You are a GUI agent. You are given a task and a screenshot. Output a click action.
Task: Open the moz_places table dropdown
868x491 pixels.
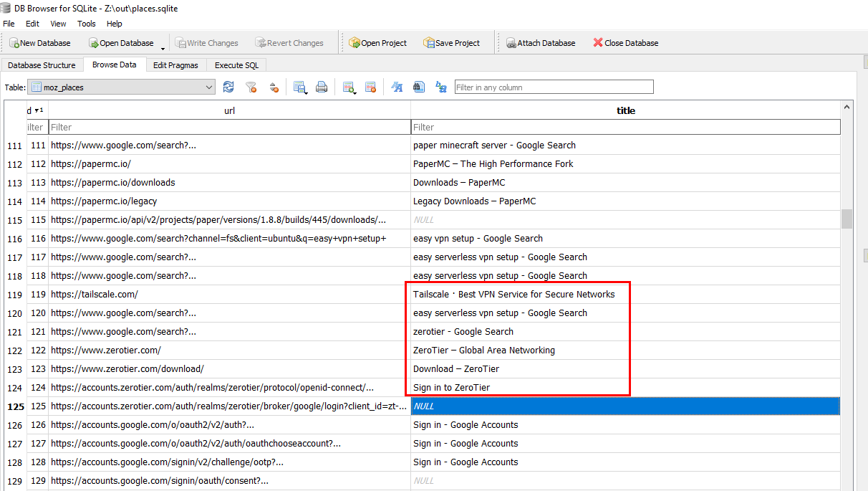coord(121,87)
